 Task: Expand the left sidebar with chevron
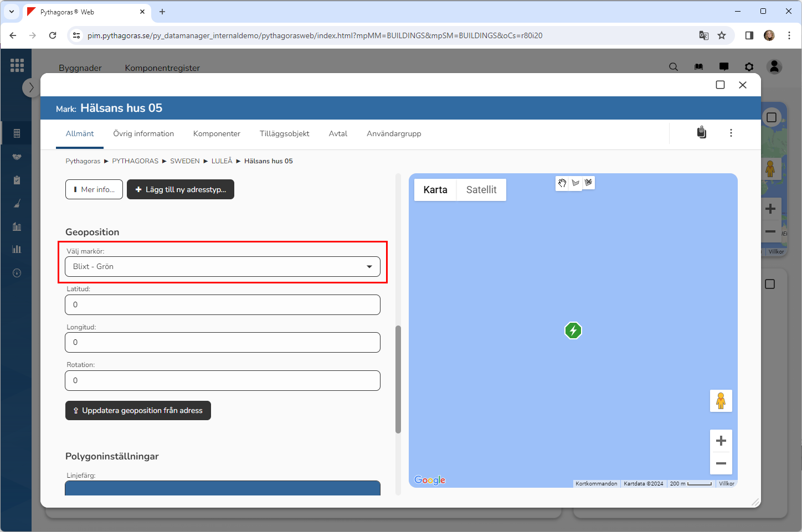[31, 87]
